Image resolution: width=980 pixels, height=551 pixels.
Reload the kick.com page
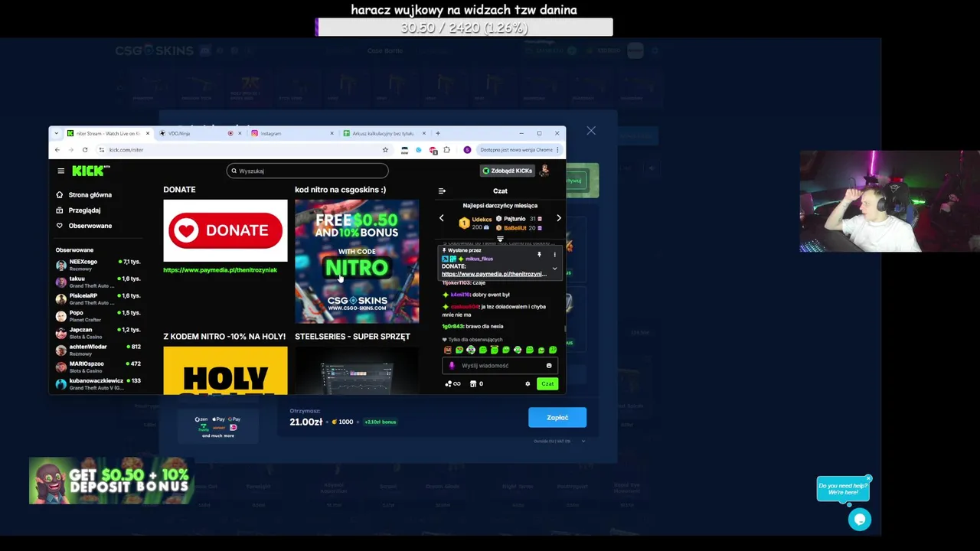(85, 150)
